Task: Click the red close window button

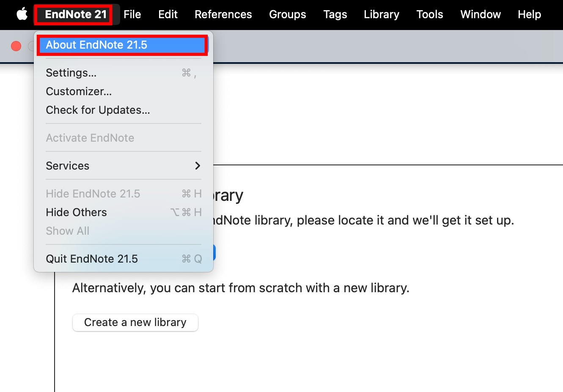Action: click(x=16, y=46)
